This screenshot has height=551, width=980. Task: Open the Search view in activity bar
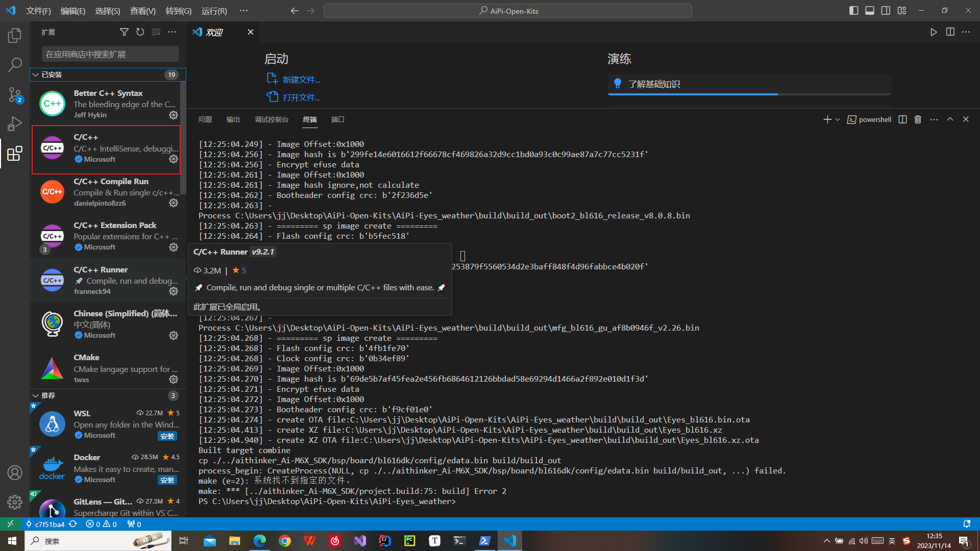tap(15, 65)
